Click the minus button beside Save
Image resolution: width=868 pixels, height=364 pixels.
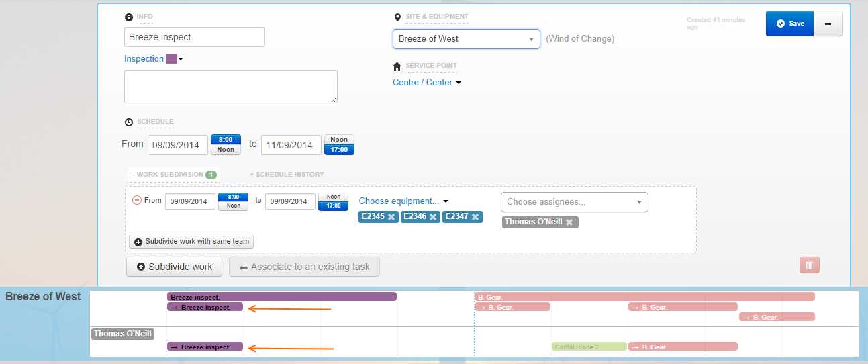click(828, 24)
